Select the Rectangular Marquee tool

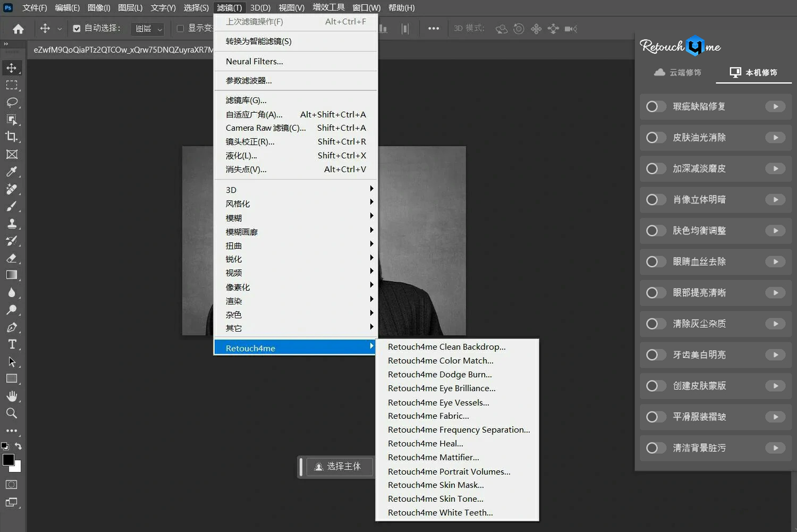[12, 85]
